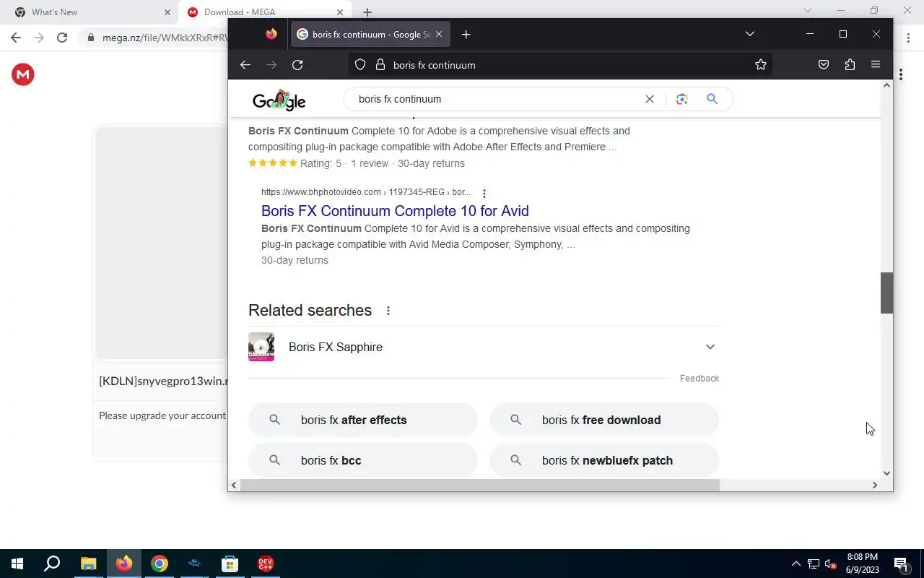Open the Firefox hamburger menu
The image size is (924, 578).
876,65
